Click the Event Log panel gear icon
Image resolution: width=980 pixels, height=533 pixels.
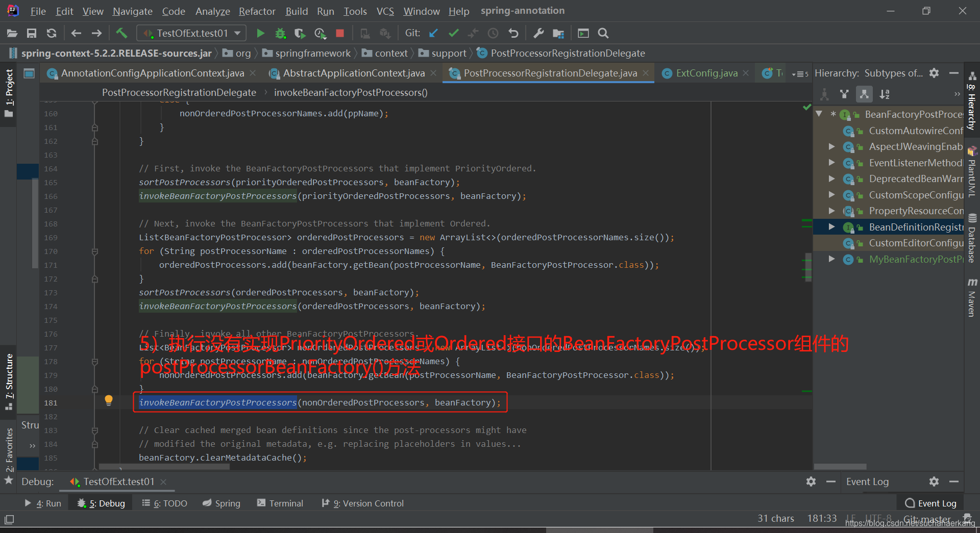point(934,481)
